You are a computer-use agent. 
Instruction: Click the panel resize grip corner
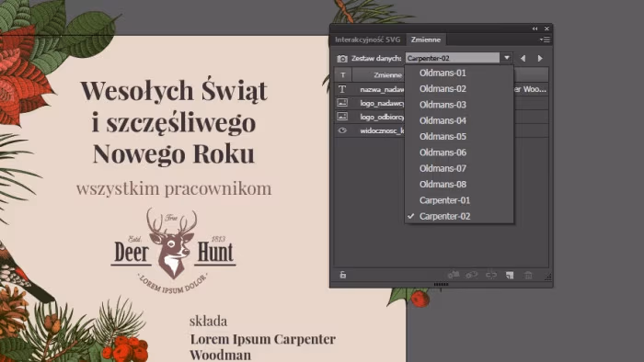[x=548, y=277]
